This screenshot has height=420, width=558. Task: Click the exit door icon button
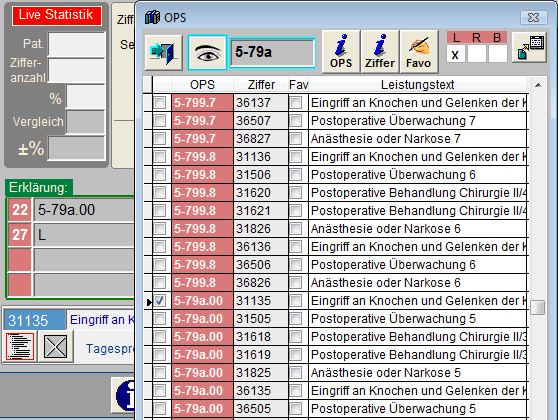(x=163, y=53)
